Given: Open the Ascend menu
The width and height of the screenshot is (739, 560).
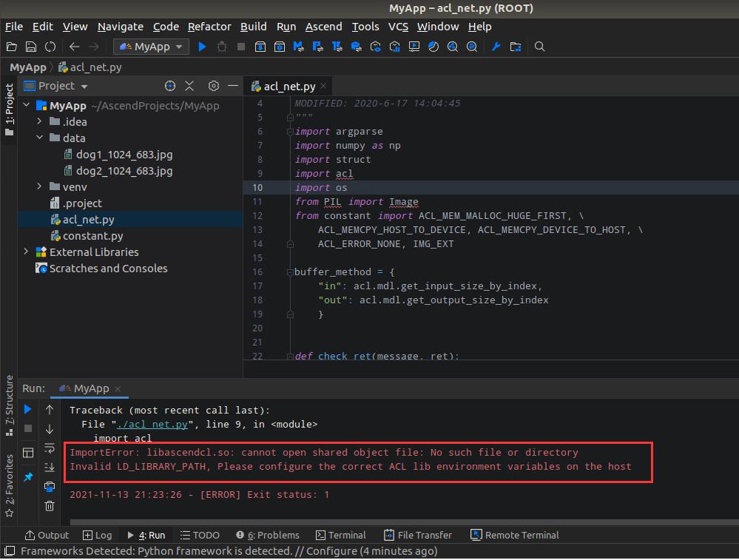Looking at the screenshot, I should [323, 27].
